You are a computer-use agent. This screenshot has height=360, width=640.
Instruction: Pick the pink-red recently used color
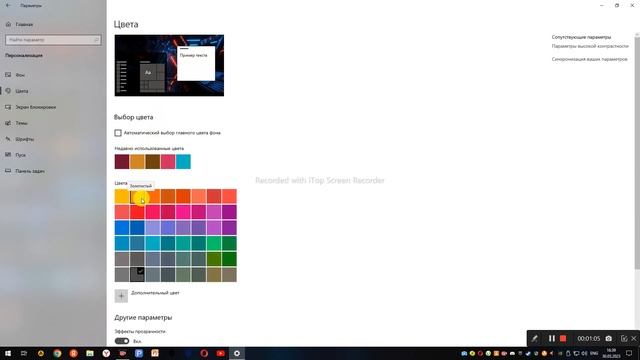point(168,162)
